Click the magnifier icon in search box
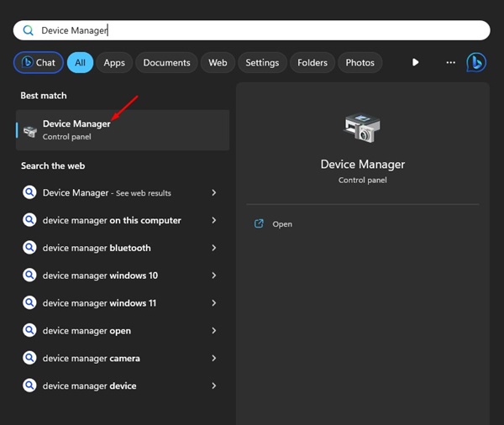The width and height of the screenshot is (504, 425). coord(28,30)
